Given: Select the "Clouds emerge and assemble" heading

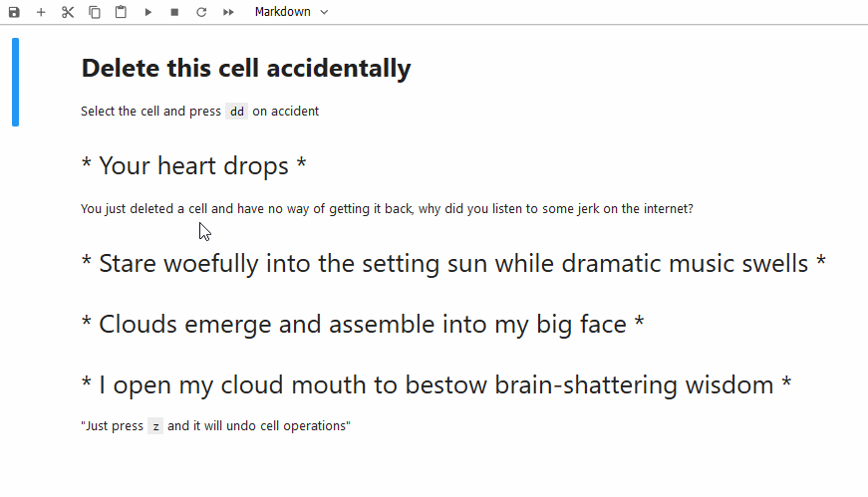Looking at the screenshot, I should [363, 325].
